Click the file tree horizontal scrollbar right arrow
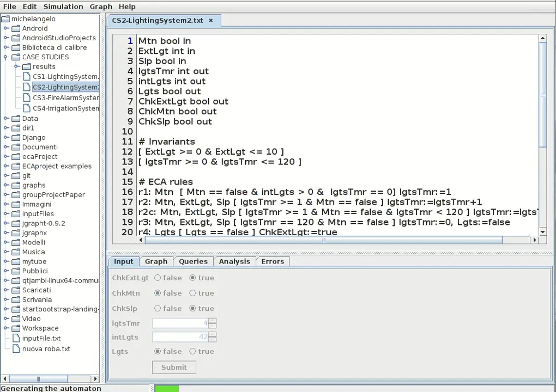The height and width of the screenshot is (392, 556). [x=95, y=378]
